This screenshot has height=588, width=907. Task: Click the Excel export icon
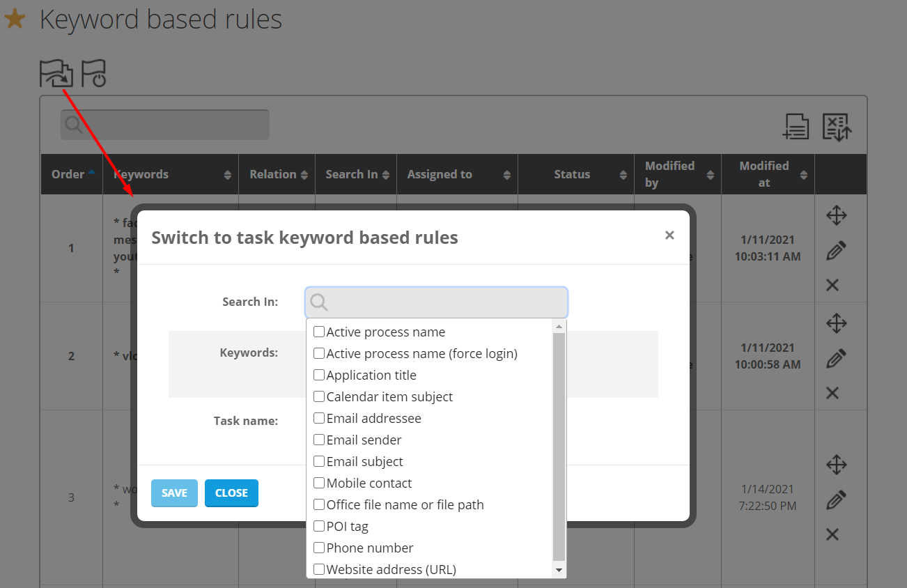pos(837,127)
